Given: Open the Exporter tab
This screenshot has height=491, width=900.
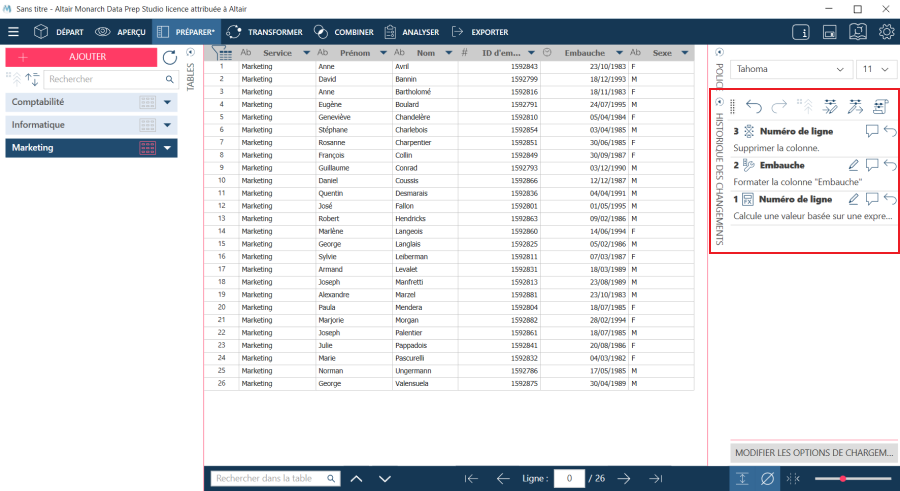Looking at the screenshot, I should coord(480,32).
